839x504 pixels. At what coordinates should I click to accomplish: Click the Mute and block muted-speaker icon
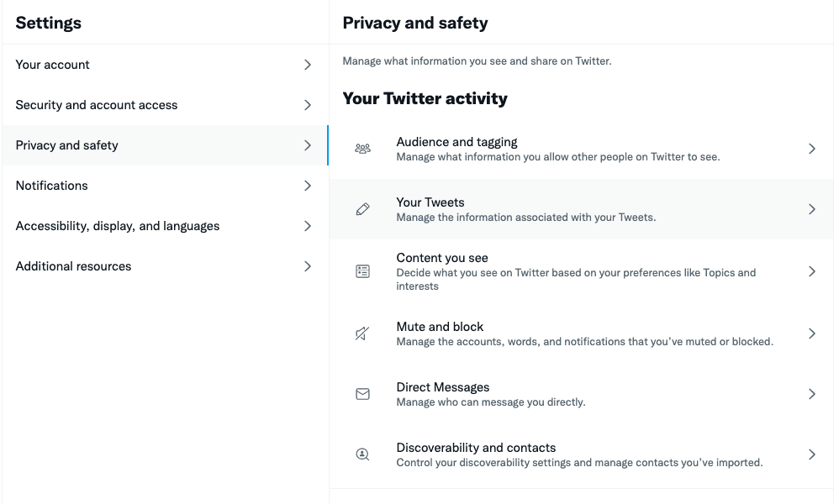[x=362, y=333]
